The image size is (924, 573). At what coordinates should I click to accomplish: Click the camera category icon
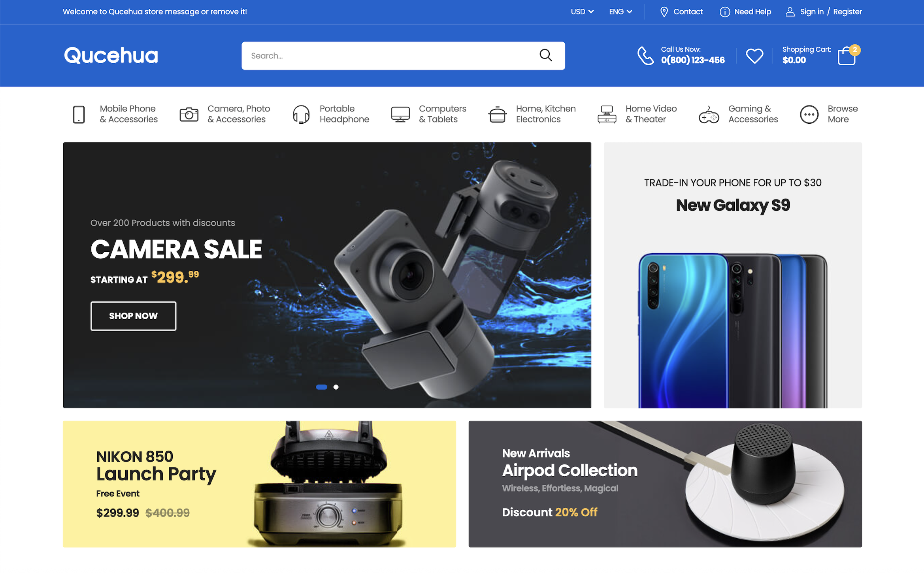pyautogui.click(x=189, y=114)
